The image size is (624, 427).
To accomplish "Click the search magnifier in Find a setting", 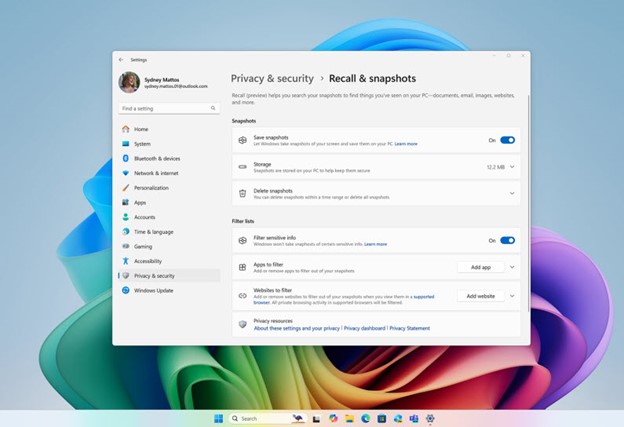I will coord(213,108).
